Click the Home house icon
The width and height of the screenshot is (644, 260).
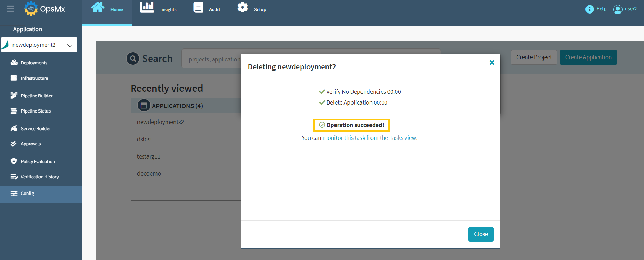97,7
